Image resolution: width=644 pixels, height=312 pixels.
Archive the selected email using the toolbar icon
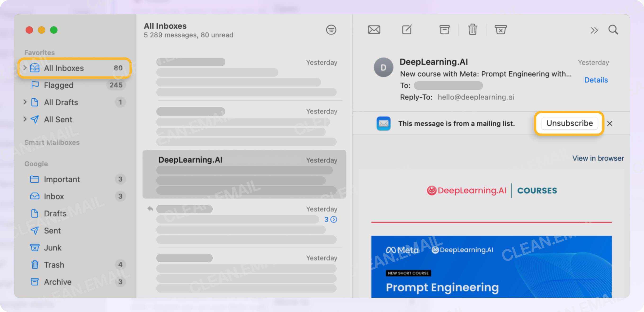click(x=444, y=30)
